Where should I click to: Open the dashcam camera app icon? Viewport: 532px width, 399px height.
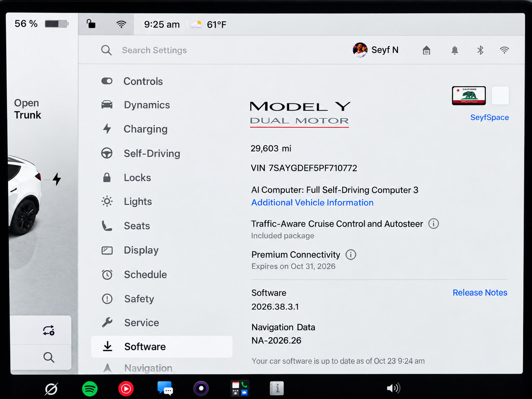(201, 388)
